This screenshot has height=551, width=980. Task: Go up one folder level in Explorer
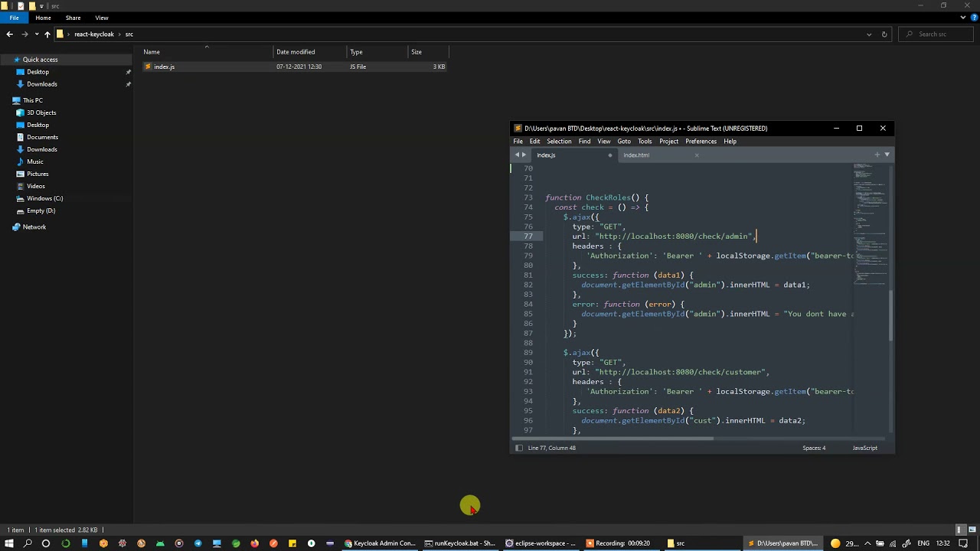coord(47,34)
